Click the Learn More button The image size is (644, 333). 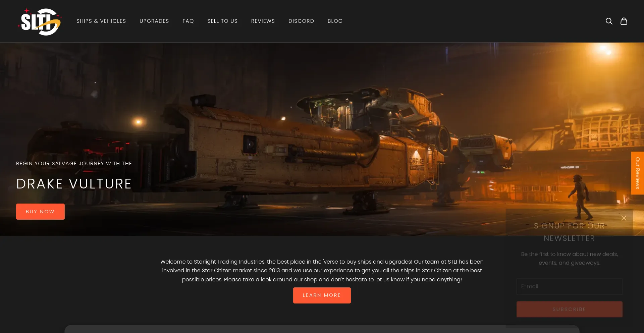click(322, 295)
